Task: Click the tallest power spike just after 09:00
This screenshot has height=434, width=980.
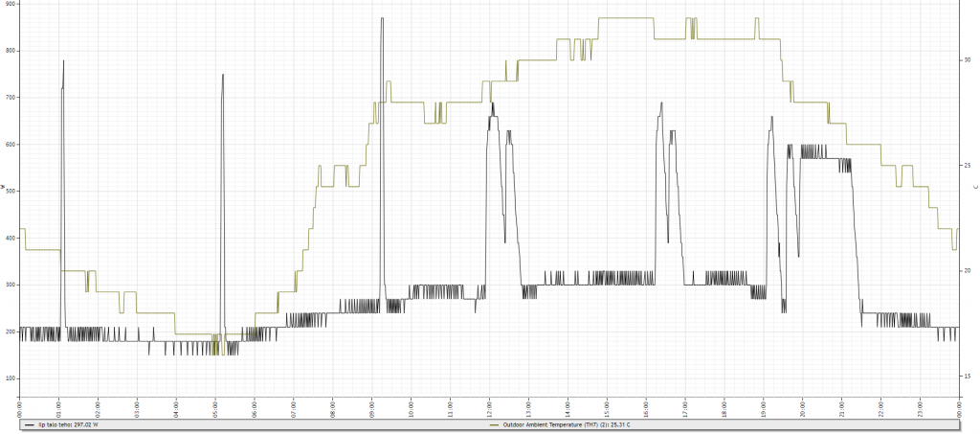Action: [382, 18]
